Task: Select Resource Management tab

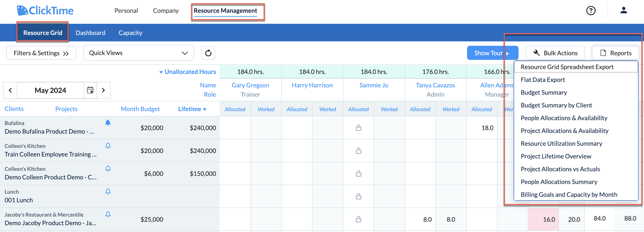Action: coord(225,11)
